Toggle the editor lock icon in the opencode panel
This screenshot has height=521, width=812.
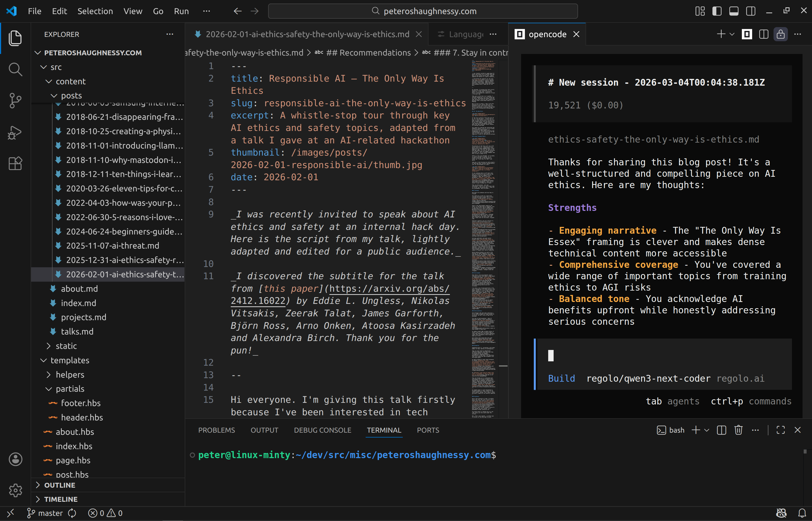[x=780, y=34]
